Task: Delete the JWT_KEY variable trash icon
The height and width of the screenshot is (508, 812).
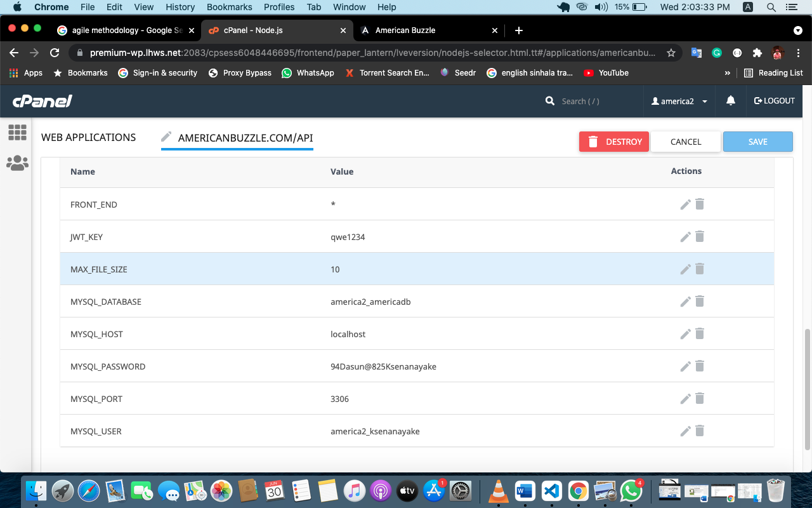Action: 700,236
